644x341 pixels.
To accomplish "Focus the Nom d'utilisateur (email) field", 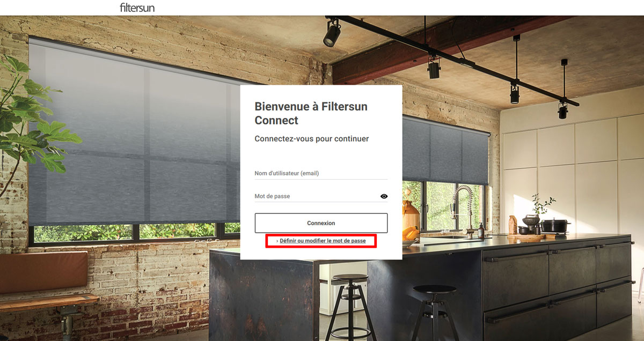I will tap(321, 173).
